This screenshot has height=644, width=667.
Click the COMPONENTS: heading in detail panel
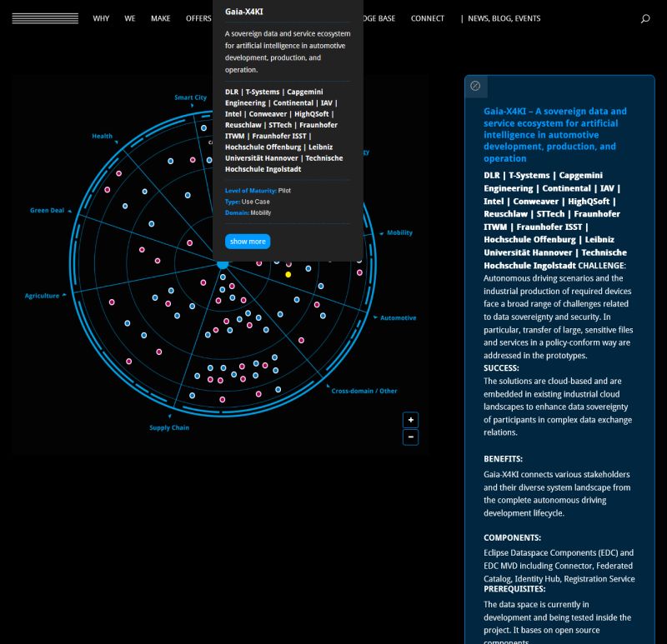click(512, 537)
